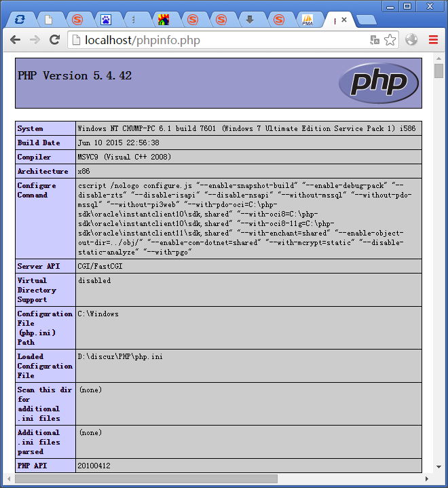Click the horizontal scrollbar right arrow

(x=428, y=478)
